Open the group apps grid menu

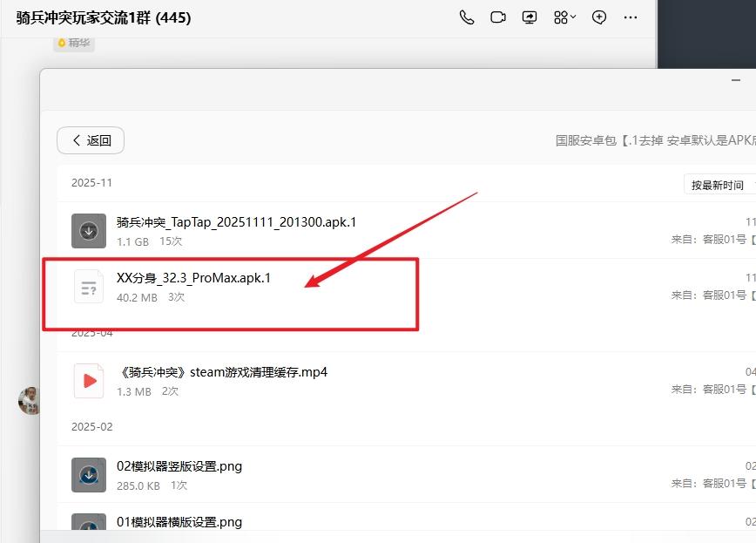[x=564, y=17]
